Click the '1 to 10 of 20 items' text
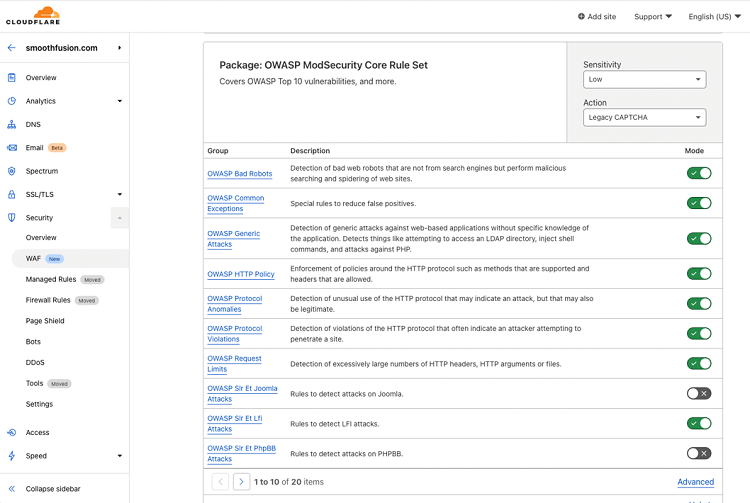Viewport: 750px width, 503px height. click(x=288, y=482)
